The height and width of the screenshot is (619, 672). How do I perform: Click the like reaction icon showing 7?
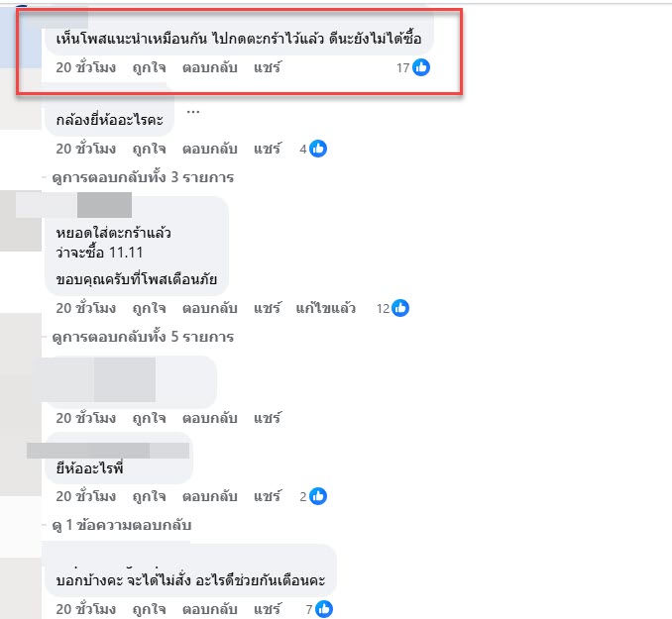coord(324,609)
